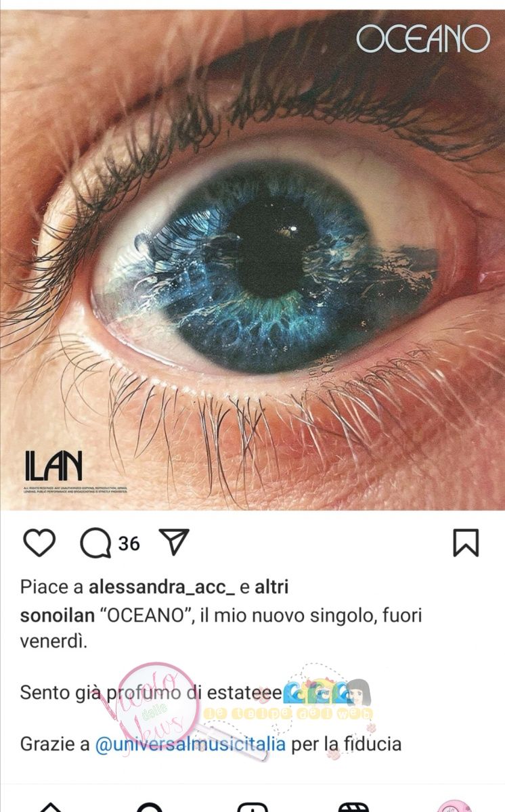Tap the new post plus icon
This screenshot has height=812, width=505.
(252, 807)
